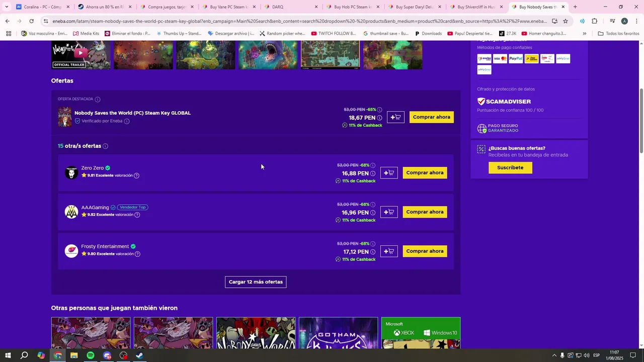The width and height of the screenshot is (644, 362).
Task: Open the shark screenshot thumbnail
Action: pyautogui.click(x=268, y=54)
